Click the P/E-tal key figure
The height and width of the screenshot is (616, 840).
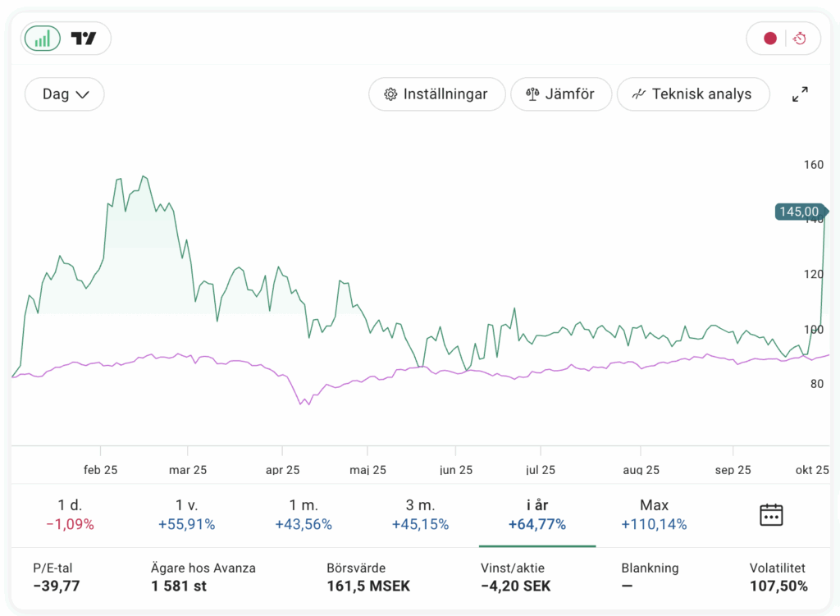(x=57, y=577)
